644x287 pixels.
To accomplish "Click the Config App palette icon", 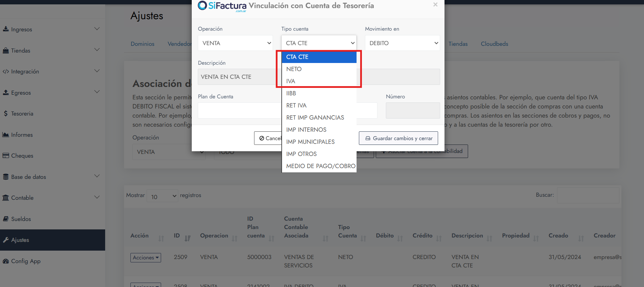I will coord(6,261).
